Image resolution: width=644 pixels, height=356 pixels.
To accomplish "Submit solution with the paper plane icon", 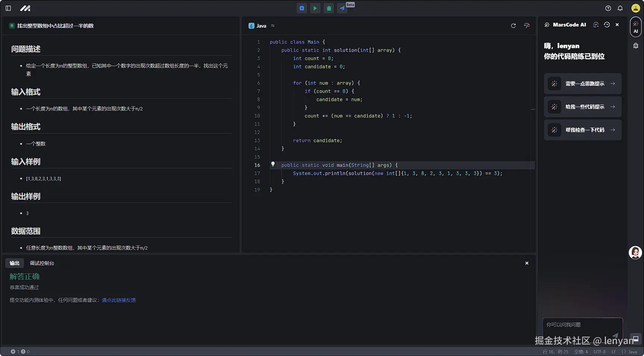I will 342,8.
